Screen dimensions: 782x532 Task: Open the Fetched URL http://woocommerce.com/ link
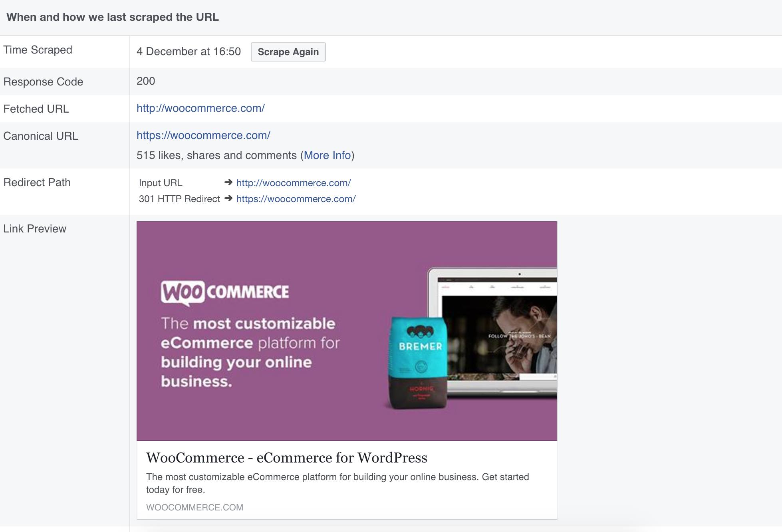[x=200, y=108]
